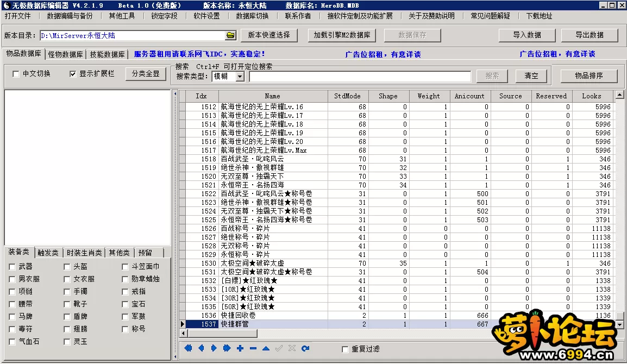627x364 pixels.
Task: Tick the 斗笠面巾 checkbox
Action: tap(125, 267)
